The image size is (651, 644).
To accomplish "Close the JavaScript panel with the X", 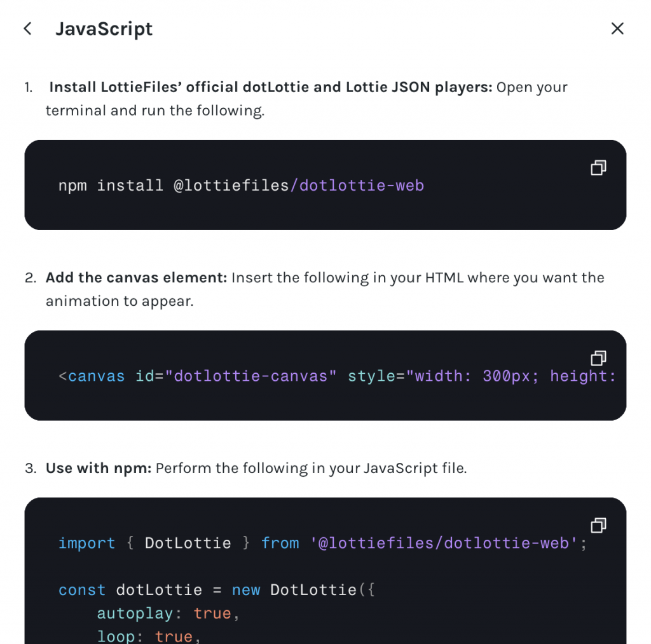I will 617,29.
